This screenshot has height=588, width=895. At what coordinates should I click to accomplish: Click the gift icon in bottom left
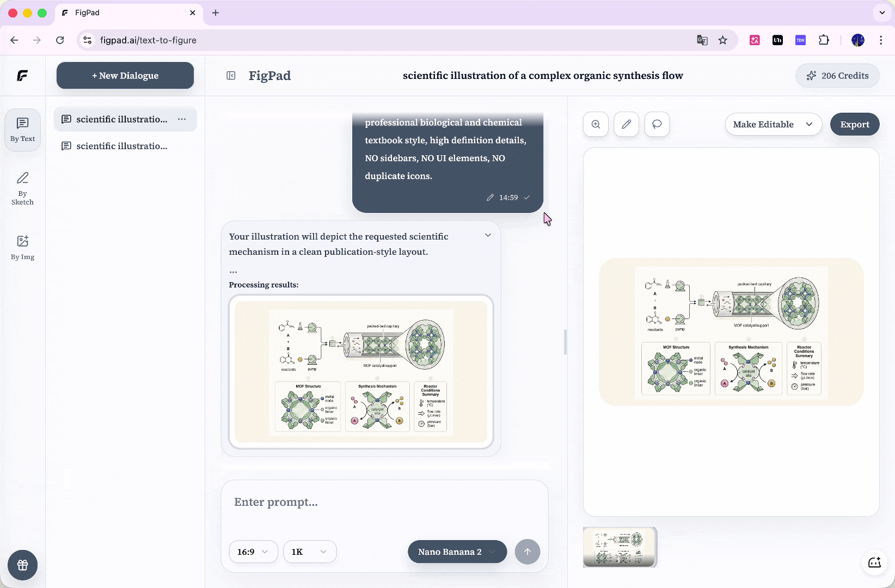[22, 565]
